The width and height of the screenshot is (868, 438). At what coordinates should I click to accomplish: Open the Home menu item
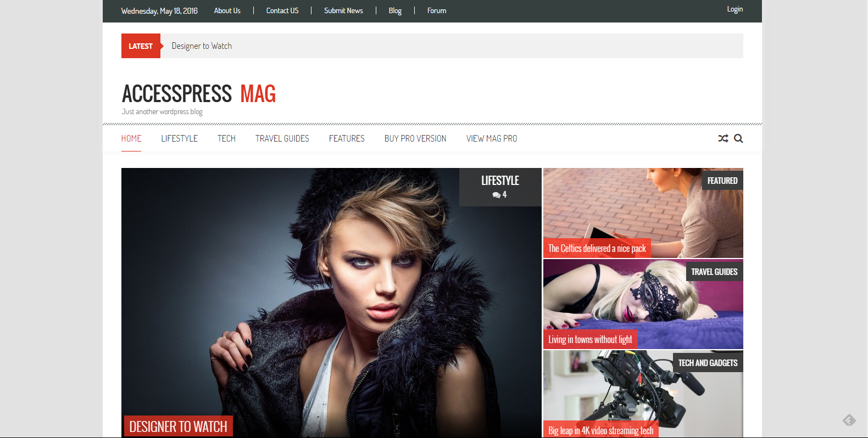[x=131, y=138]
